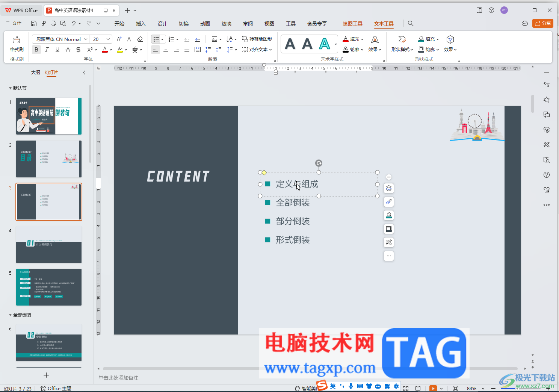Image resolution: width=559 pixels, height=392 pixels.
Task: Click the 部分倒装 text on slide
Action: [293, 221]
